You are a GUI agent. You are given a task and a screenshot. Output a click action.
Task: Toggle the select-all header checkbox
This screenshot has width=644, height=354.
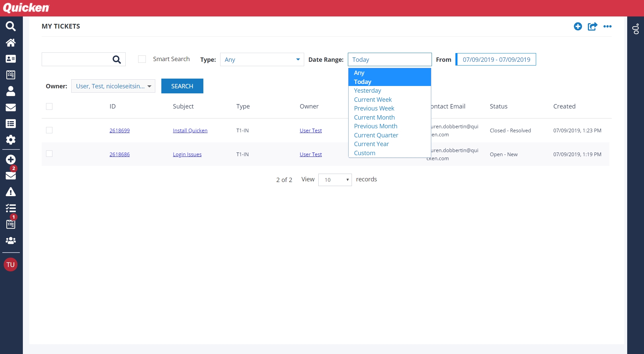(49, 106)
